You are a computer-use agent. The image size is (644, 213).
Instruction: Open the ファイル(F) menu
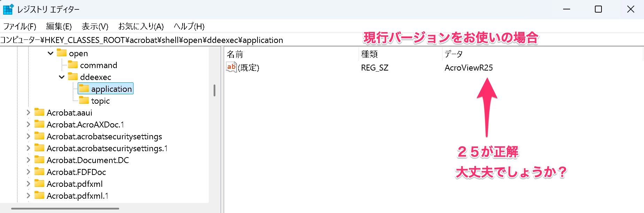20,26
